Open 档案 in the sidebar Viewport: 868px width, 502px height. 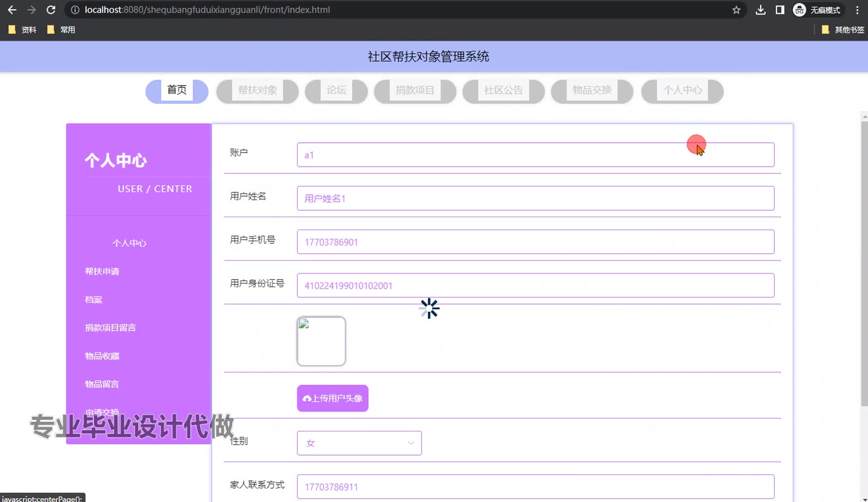93,300
